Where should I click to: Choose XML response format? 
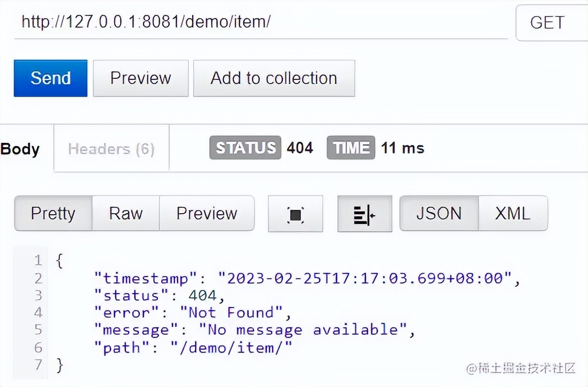coord(512,214)
